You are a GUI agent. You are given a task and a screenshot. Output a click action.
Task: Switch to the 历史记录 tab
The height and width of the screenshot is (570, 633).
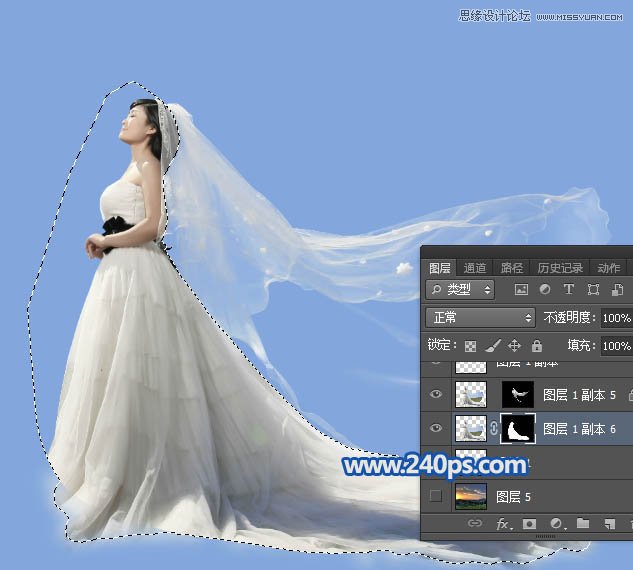point(560,268)
